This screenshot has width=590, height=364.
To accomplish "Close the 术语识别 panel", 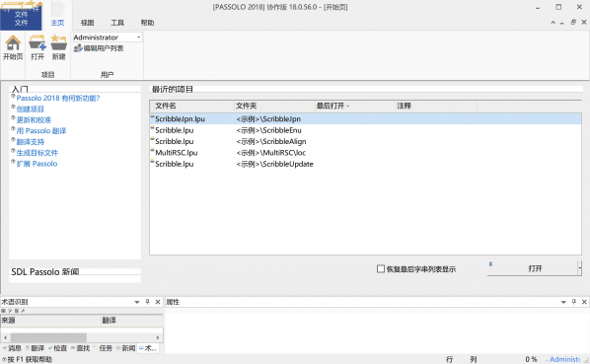I will (158, 302).
